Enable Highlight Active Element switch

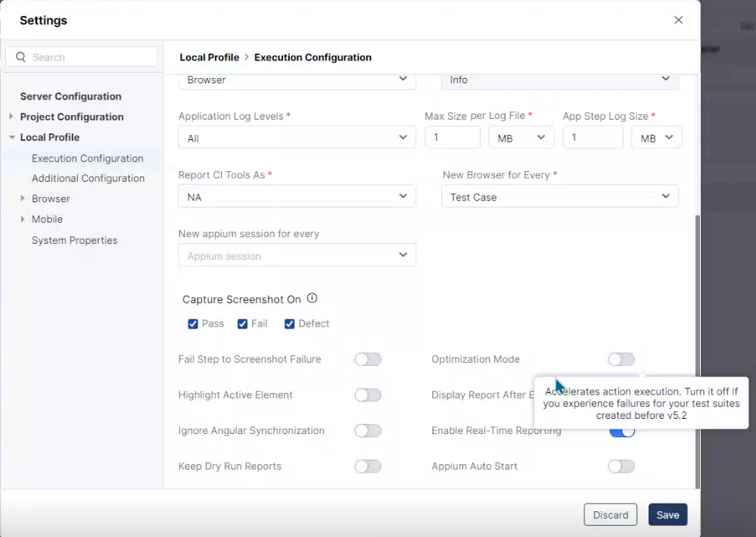[x=368, y=395]
